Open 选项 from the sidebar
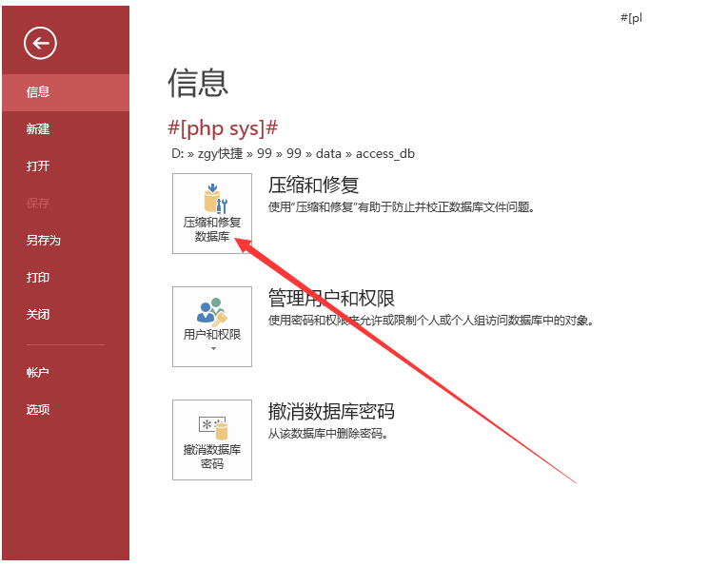The height and width of the screenshot is (566, 728). coord(38,410)
